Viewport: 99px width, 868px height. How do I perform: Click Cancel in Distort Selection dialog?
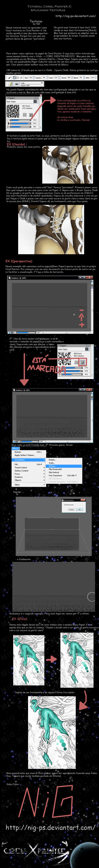[x=71, y=509]
